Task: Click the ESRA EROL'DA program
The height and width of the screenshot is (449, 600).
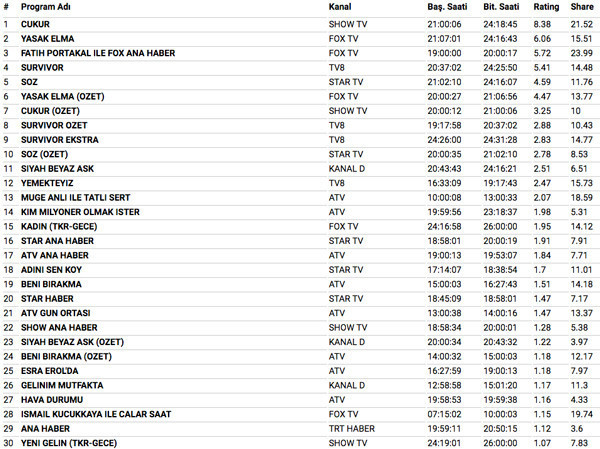Action: pyautogui.click(x=49, y=371)
